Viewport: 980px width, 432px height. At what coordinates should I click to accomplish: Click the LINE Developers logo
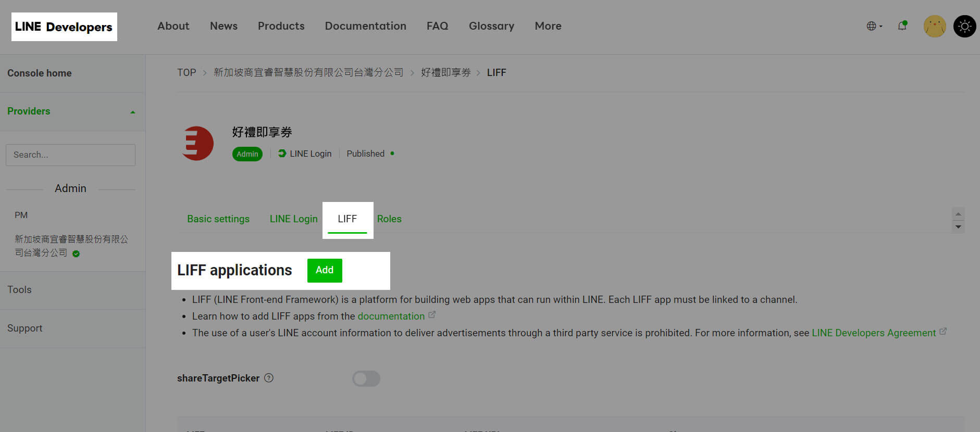pyautogui.click(x=64, y=27)
